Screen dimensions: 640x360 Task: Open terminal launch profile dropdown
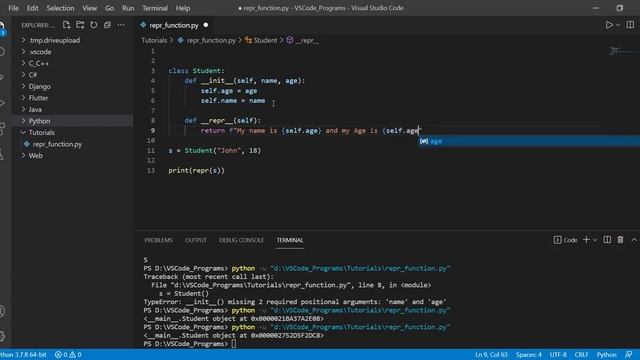click(x=595, y=240)
